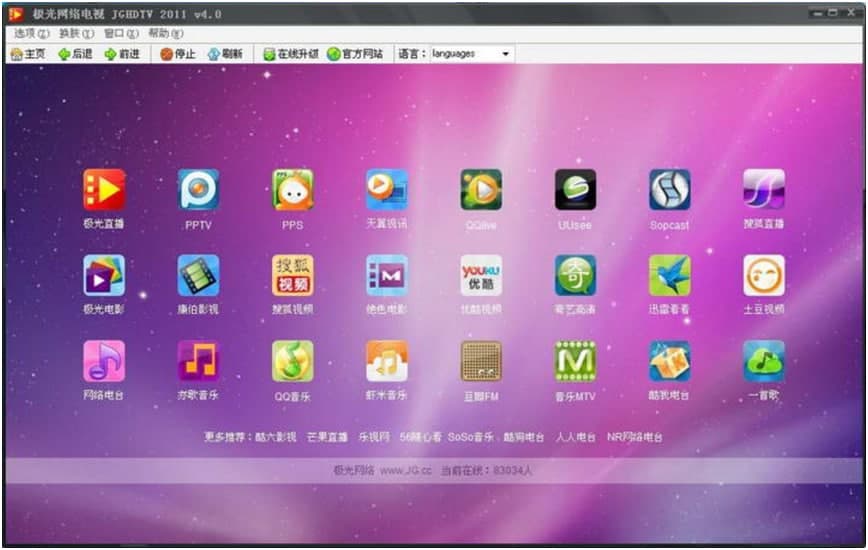This screenshot has height=550, width=868.
Task: Open the 酷我电台 icon
Action: (x=669, y=361)
